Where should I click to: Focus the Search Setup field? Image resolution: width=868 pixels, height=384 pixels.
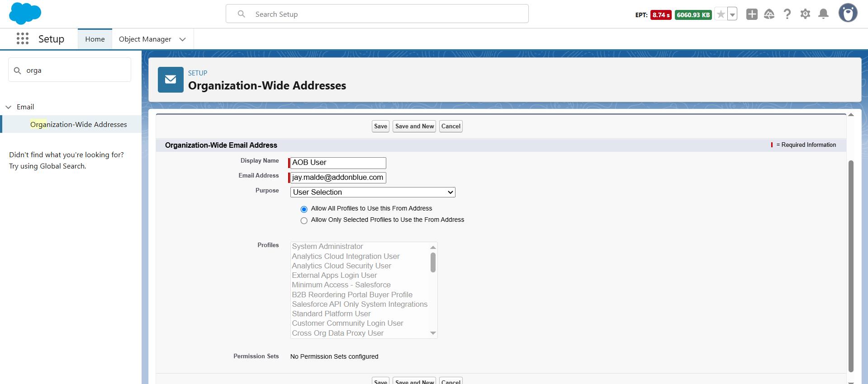click(x=377, y=14)
